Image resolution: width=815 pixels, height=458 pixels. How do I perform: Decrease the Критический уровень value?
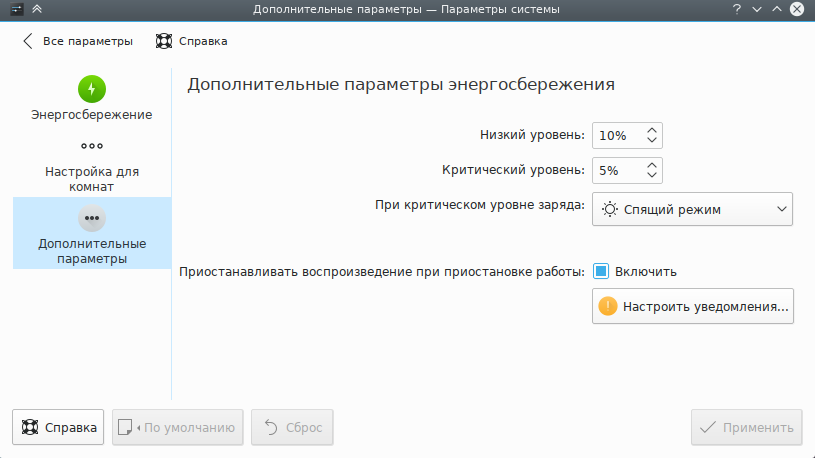point(652,175)
